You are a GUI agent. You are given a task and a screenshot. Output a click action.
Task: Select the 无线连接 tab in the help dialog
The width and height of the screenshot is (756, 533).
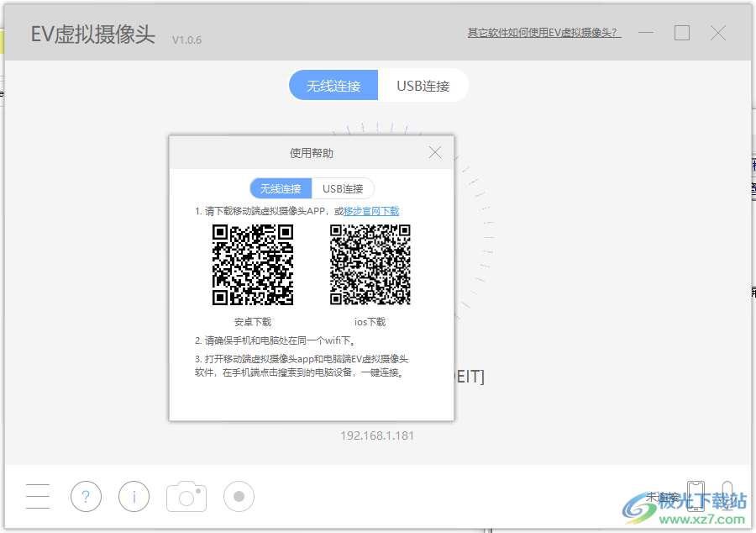coord(280,188)
